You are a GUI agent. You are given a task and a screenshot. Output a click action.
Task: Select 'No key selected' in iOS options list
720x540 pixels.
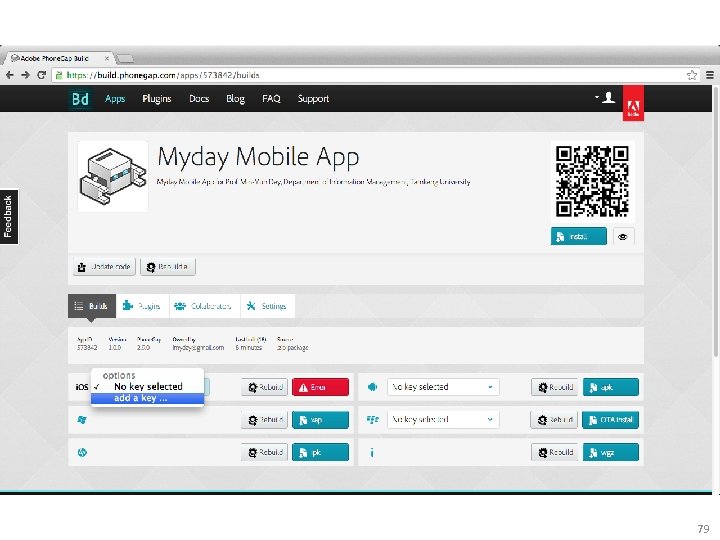pos(147,387)
